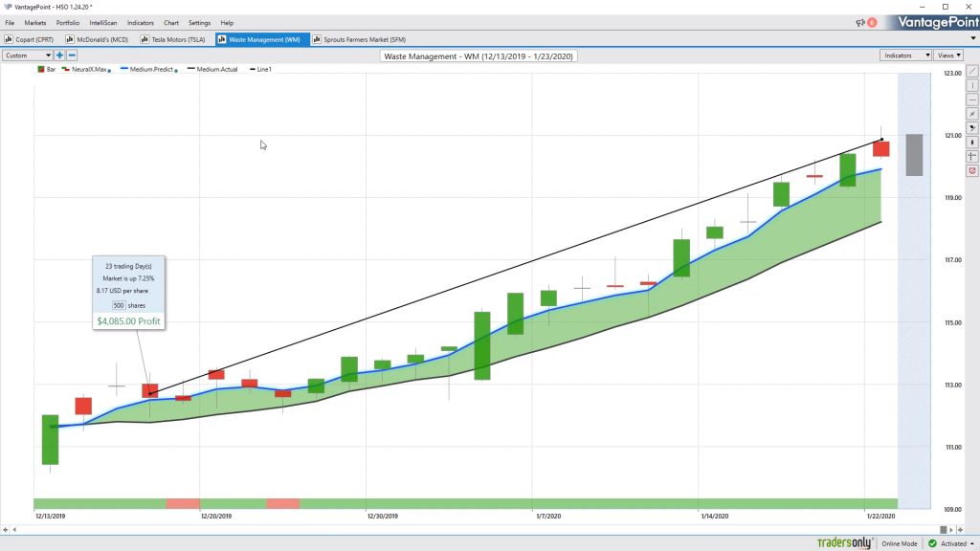Click the Market is up 7.25% text

[129, 278]
